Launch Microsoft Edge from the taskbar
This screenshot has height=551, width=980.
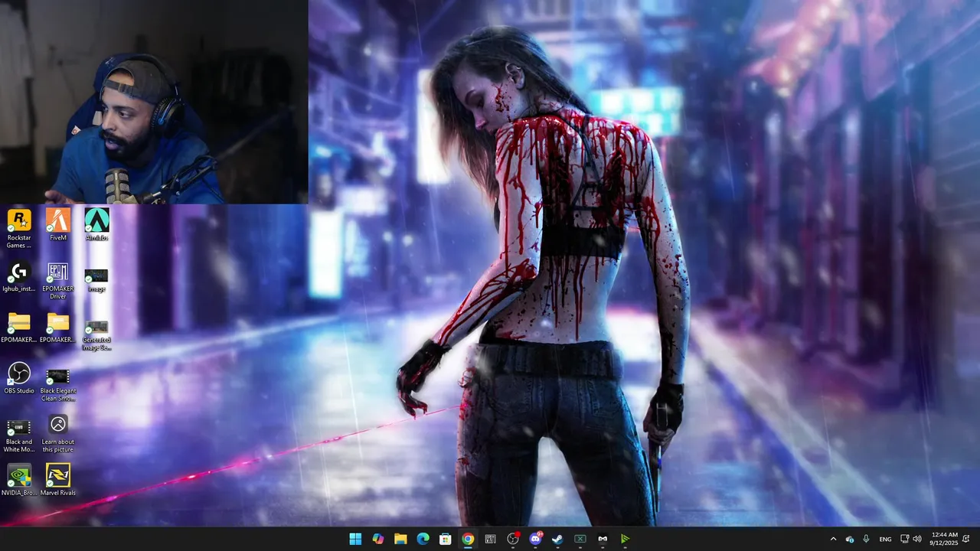click(423, 539)
